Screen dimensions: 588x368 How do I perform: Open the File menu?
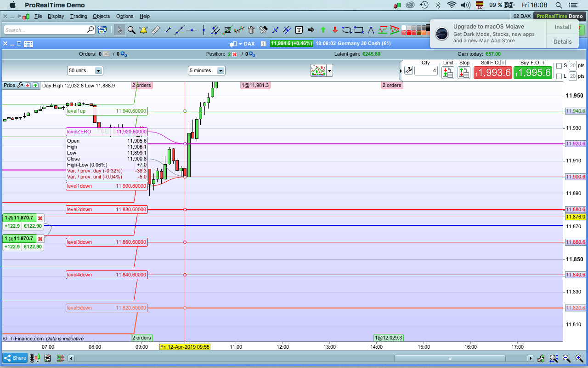pyautogui.click(x=38, y=16)
